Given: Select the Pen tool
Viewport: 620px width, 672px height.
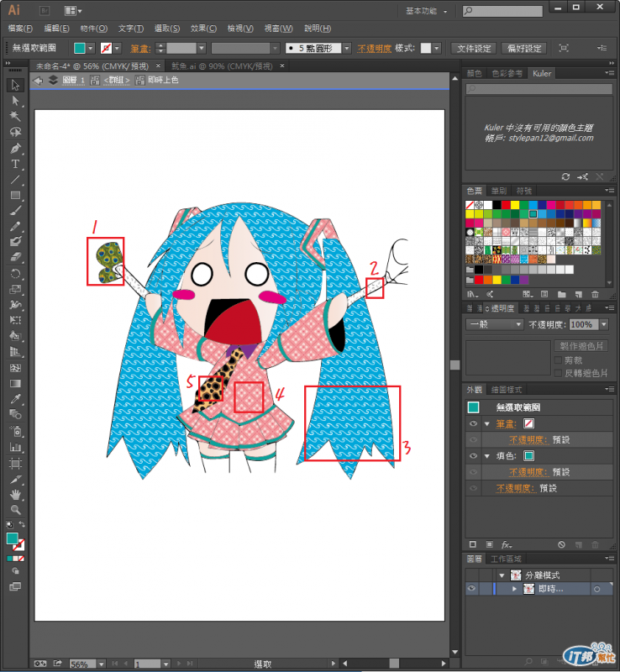Looking at the screenshot, I should 15,149.
